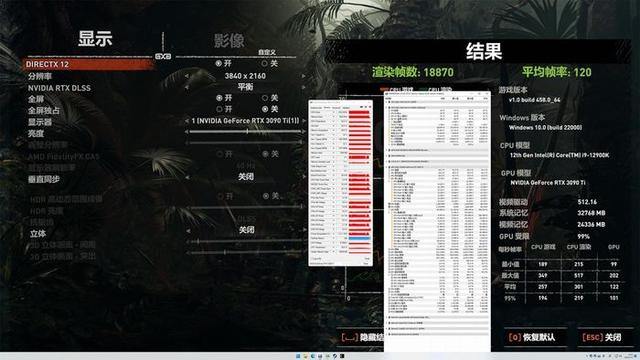The width and height of the screenshot is (640, 360).
Task: Click right arrow of 立体 关闭 value
Action: click(x=304, y=230)
